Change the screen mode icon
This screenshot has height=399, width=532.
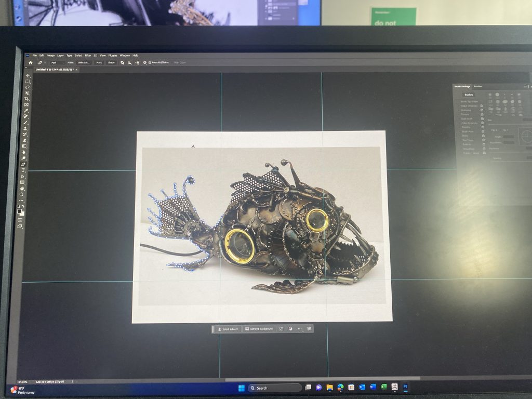pyautogui.click(x=20, y=227)
